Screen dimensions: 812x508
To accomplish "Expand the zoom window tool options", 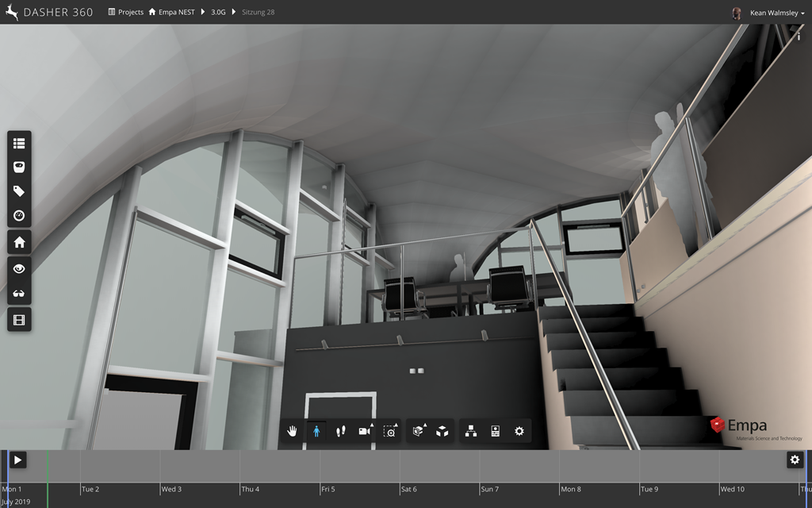I will pyautogui.click(x=390, y=431).
